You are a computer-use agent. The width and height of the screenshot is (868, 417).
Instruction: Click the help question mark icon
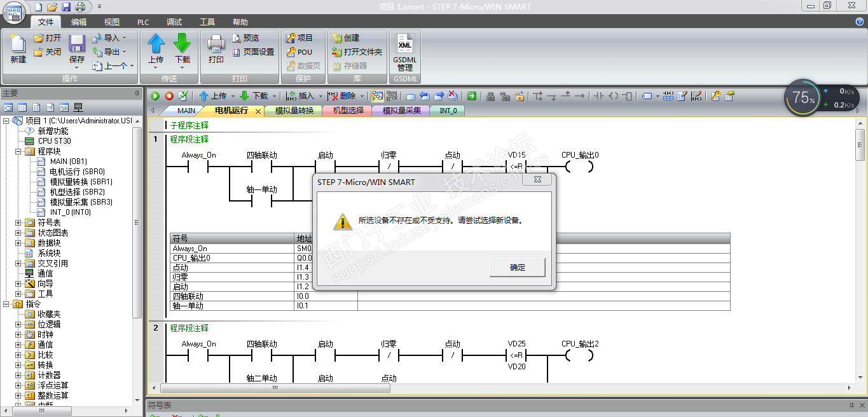(x=860, y=22)
